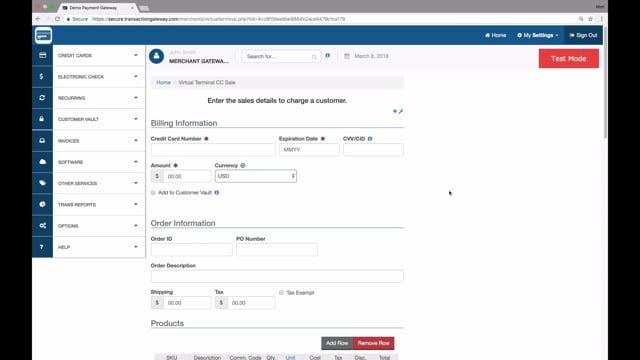Click the Order Description field
The width and height of the screenshot is (640, 360).
click(277, 276)
